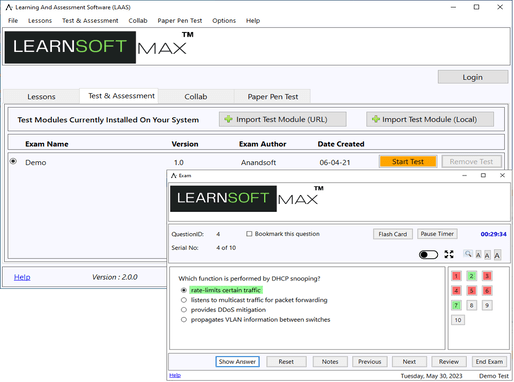Toggle the dark mode switch in Exam window
514x382 pixels.
tap(428, 255)
